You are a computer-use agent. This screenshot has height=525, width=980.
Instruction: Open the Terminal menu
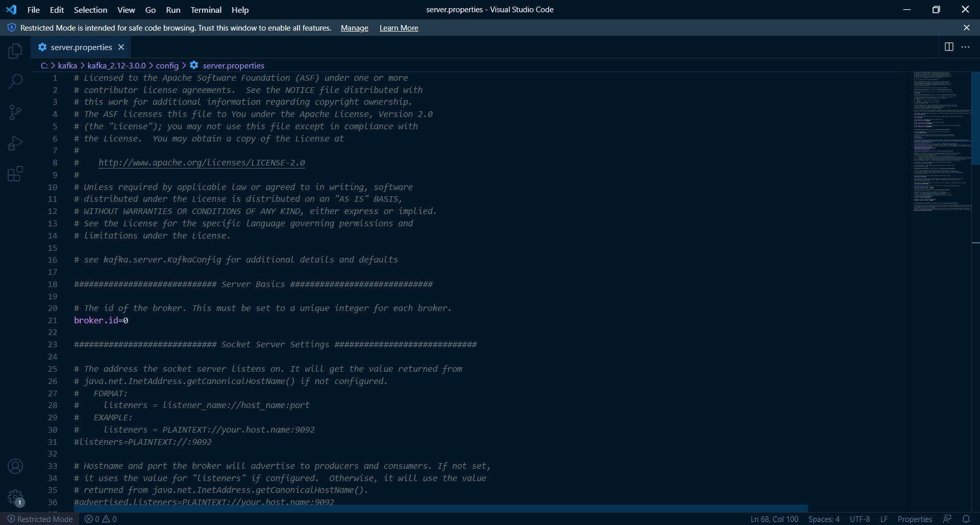[206, 10]
